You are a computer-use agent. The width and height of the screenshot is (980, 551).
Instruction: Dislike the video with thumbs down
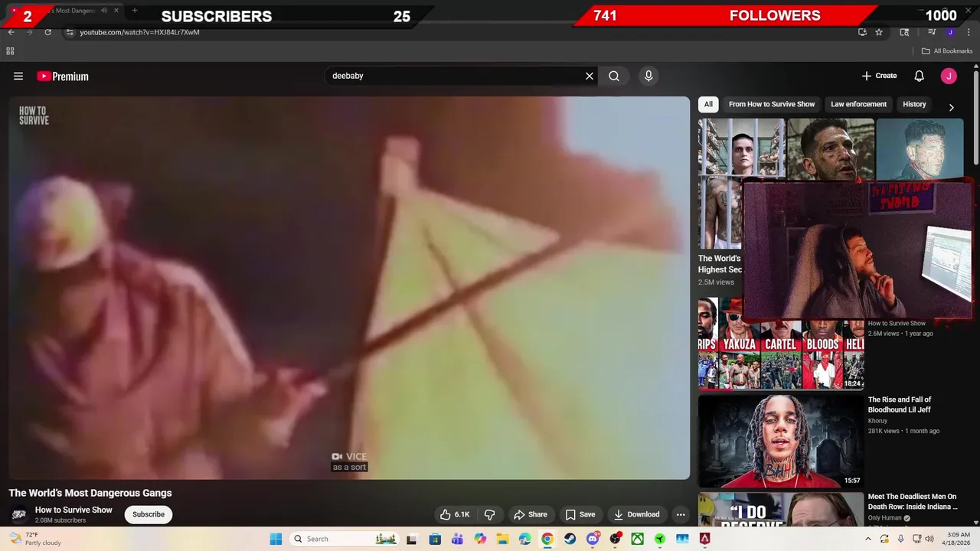click(490, 514)
